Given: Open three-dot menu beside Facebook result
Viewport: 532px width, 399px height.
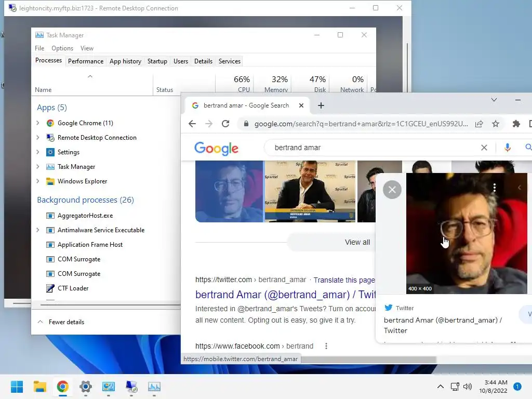Looking at the screenshot, I should click(x=326, y=346).
